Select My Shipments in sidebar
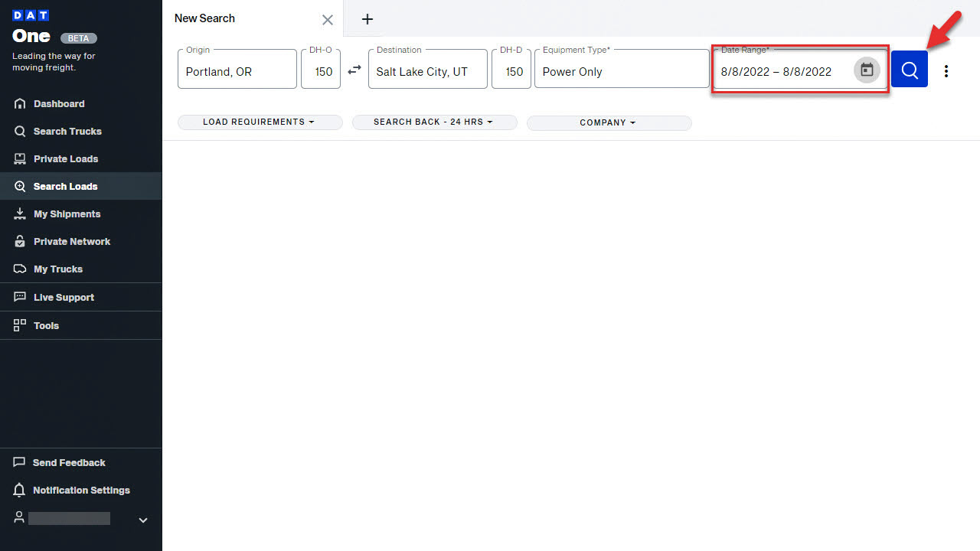Screen dimensions: 980x551 coord(67,214)
